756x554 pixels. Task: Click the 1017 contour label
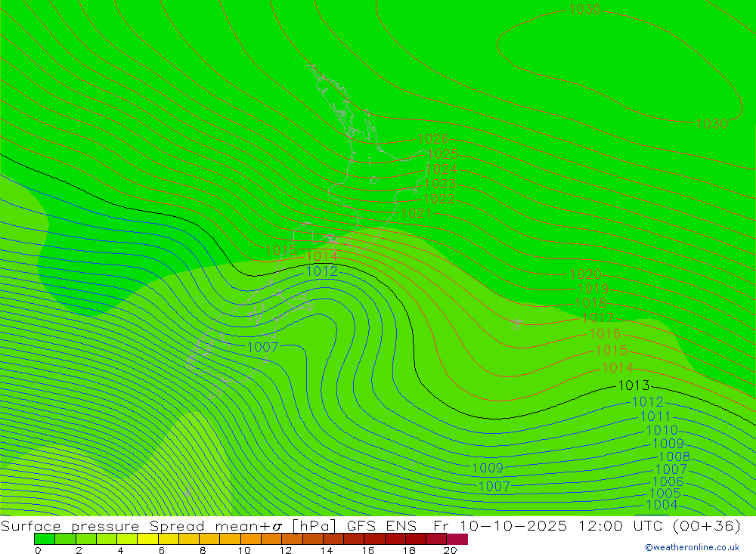coord(598,318)
